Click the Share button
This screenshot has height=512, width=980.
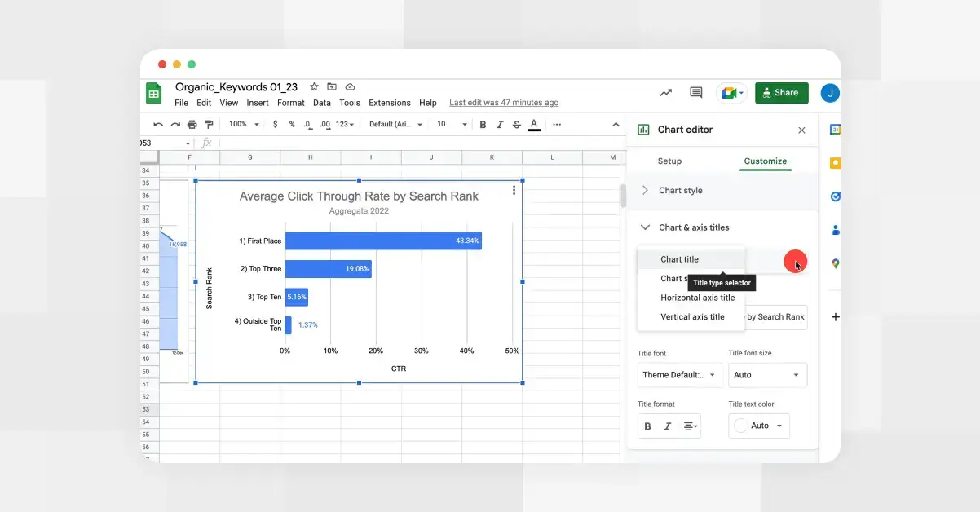[781, 93]
